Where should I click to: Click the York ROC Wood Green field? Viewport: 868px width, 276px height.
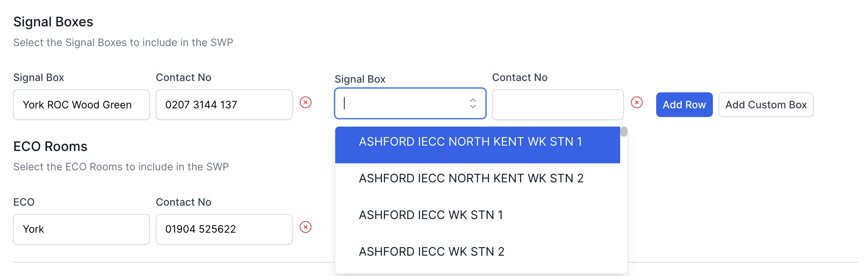click(81, 105)
